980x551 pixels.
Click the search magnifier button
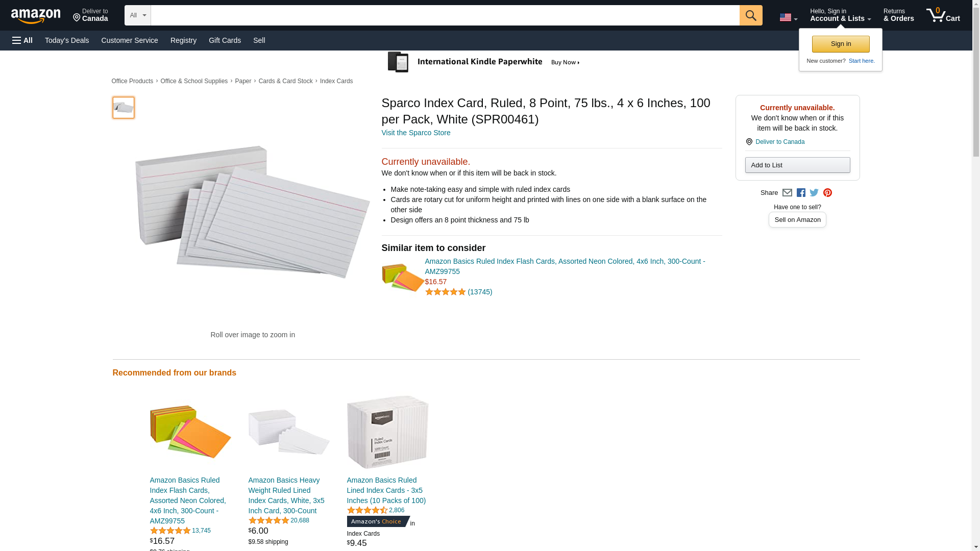tap(750, 15)
